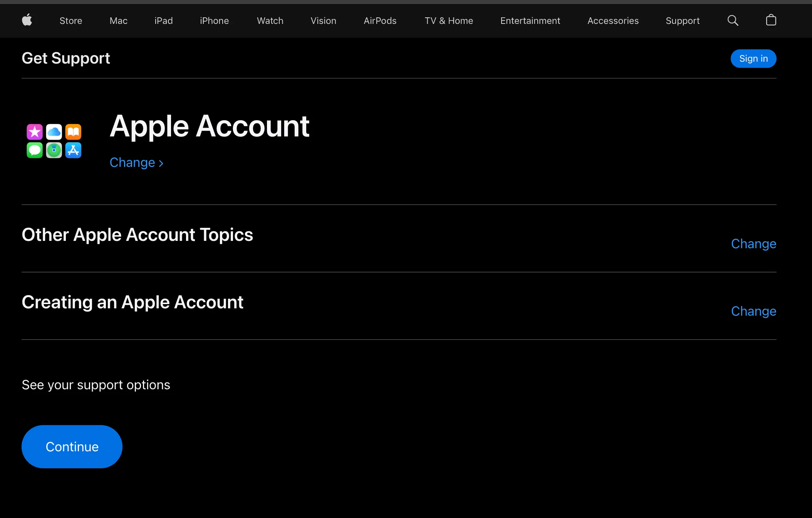Click the Creating an Apple Account heading

(x=133, y=302)
